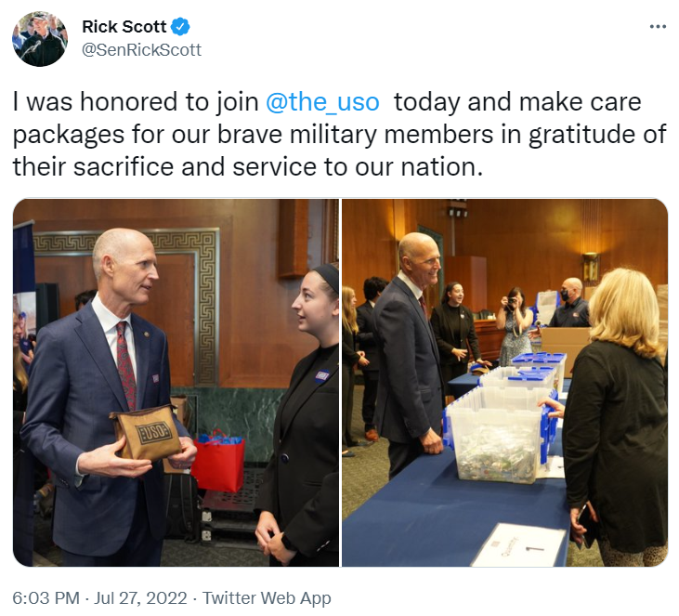
Task: Click the red paisley tie in photo
Action: click(x=126, y=365)
